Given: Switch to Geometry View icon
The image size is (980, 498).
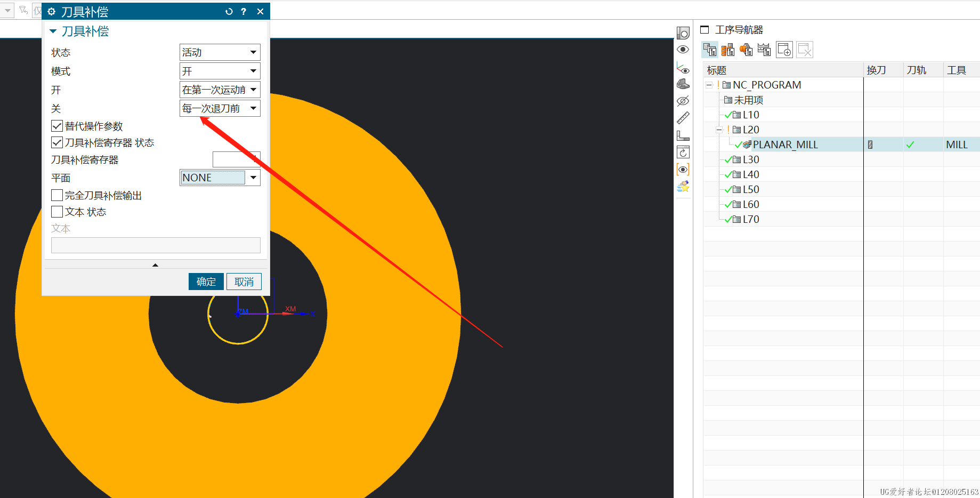Looking at the screenshot, I should 746,50.
